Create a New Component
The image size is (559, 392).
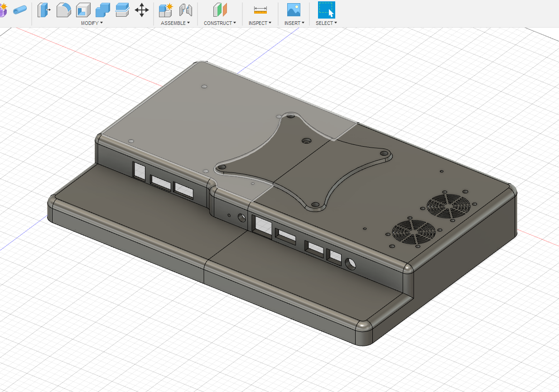coord(166,10)
